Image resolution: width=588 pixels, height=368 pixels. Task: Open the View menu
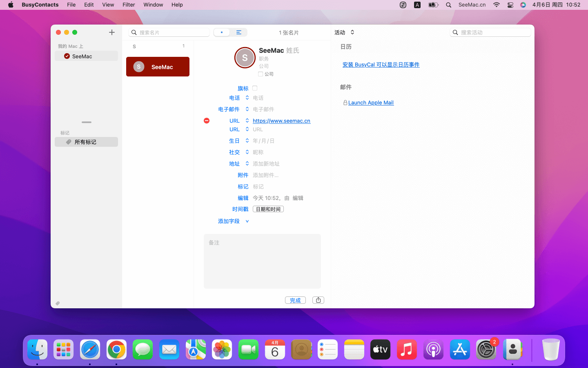pos(108,5)
